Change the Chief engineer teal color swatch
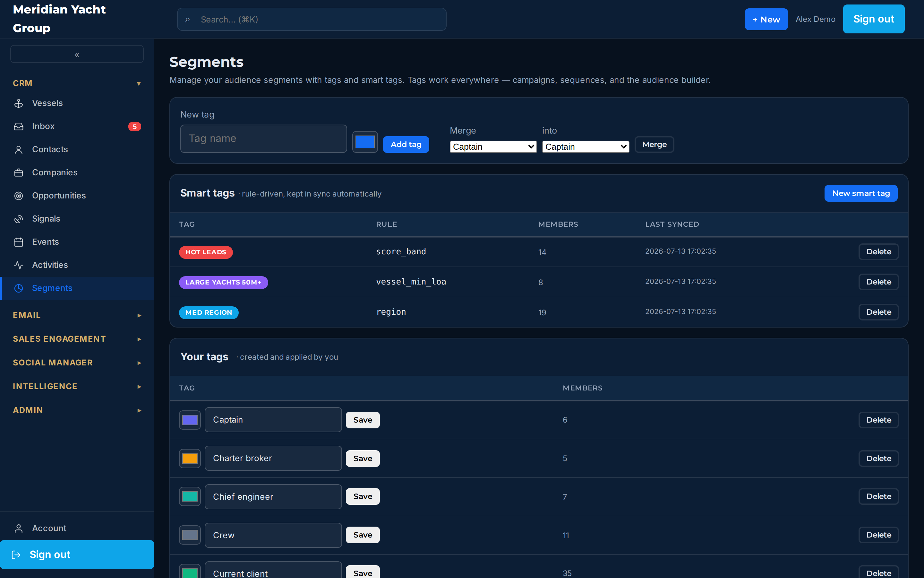 190,496
